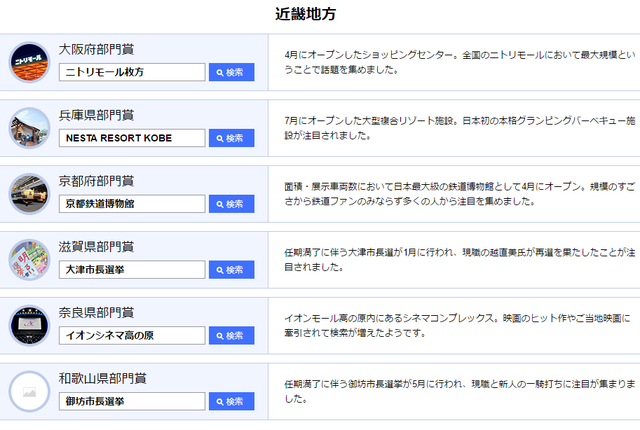The width and height of the screenshot is (640, 430).
Task: Click the 検索 button next to 御坊市長選挙
Action: click(x=231, y=401)
